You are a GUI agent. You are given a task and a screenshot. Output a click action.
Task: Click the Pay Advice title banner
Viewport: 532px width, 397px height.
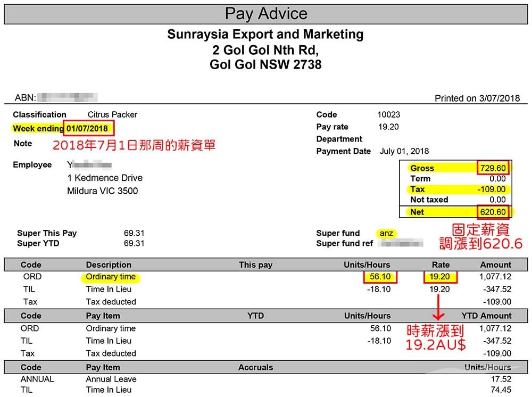265,14
